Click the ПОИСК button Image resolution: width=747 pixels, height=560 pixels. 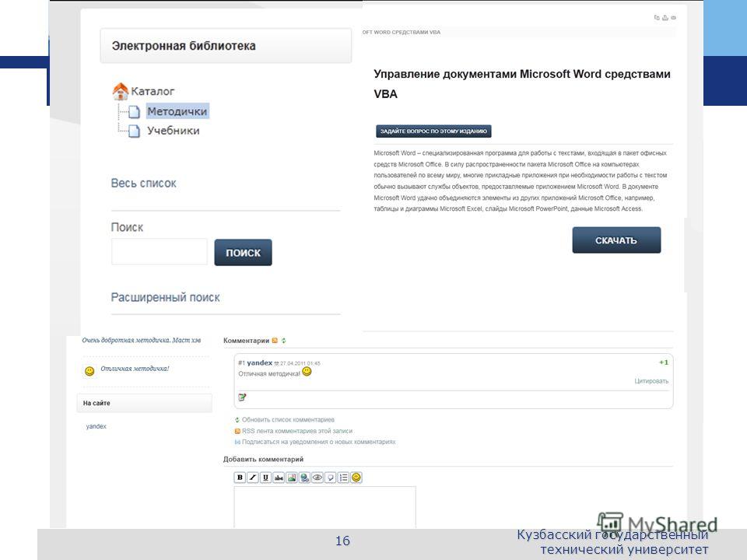pos(243,252)
